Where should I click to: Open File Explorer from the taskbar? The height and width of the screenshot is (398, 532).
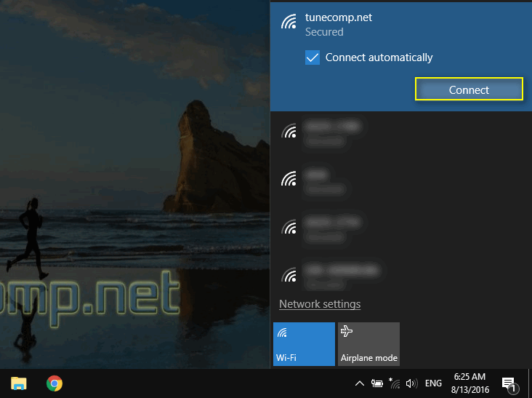[x=18, y=383]
